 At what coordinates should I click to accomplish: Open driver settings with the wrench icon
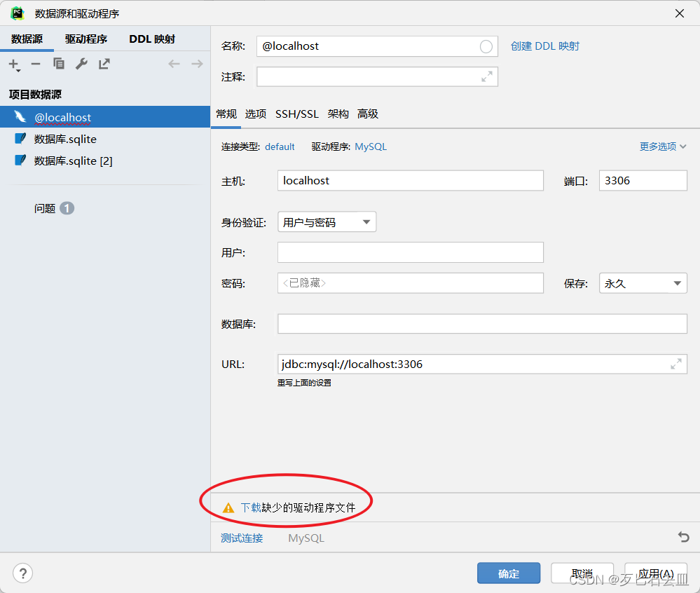pos(81,64)
